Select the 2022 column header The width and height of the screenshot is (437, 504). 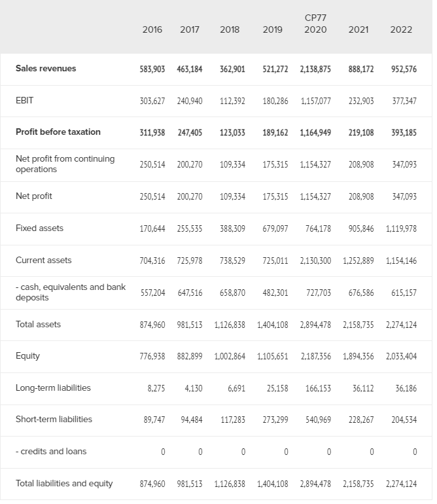coord(401,29)
